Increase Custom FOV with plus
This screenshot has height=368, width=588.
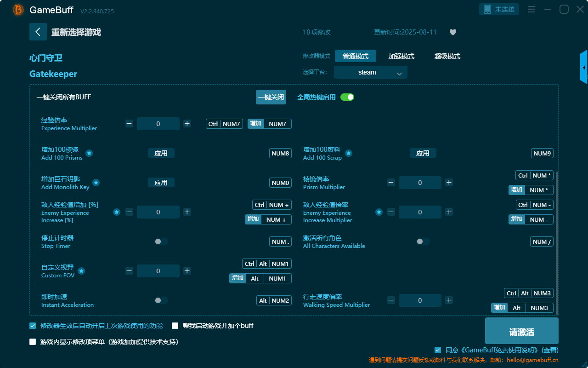click(x=187, y=271)
